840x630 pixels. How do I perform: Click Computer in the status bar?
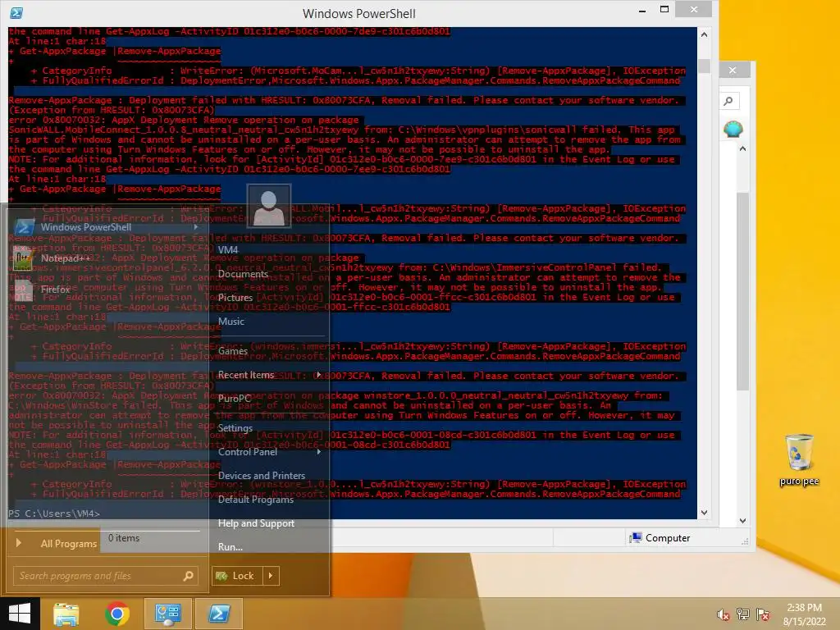(660, 538)
